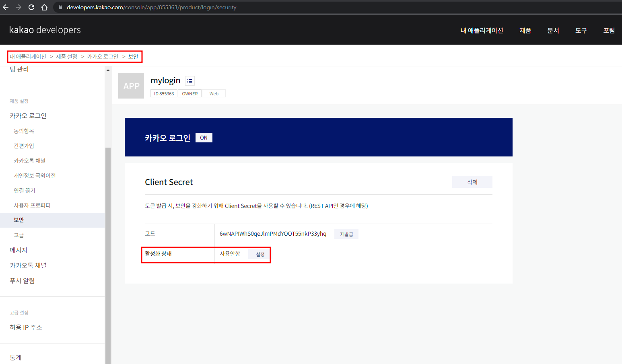622x364 pixels.
Task: Open the 포럼 top menu
Action: (609, 31)
